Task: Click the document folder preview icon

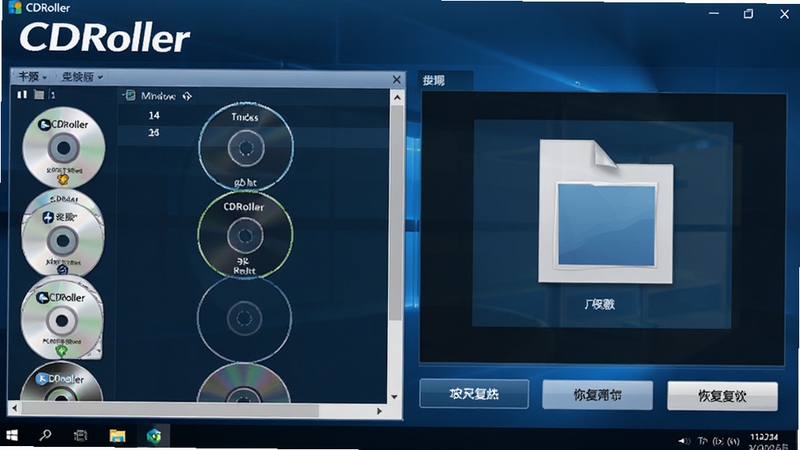Action: click(x=606, y=211)
